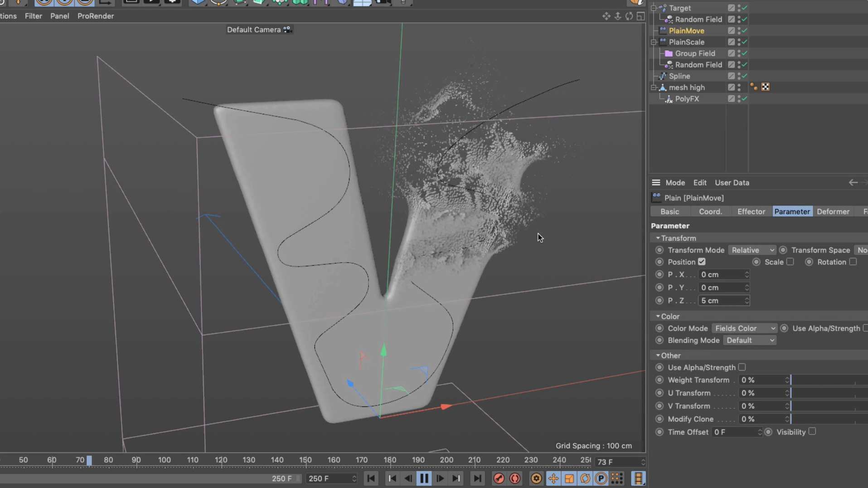The width and height of the screenshot is (868, 488).
Task: Collapse the Transform section disclosure triangle
Action: tap(658, 238)
